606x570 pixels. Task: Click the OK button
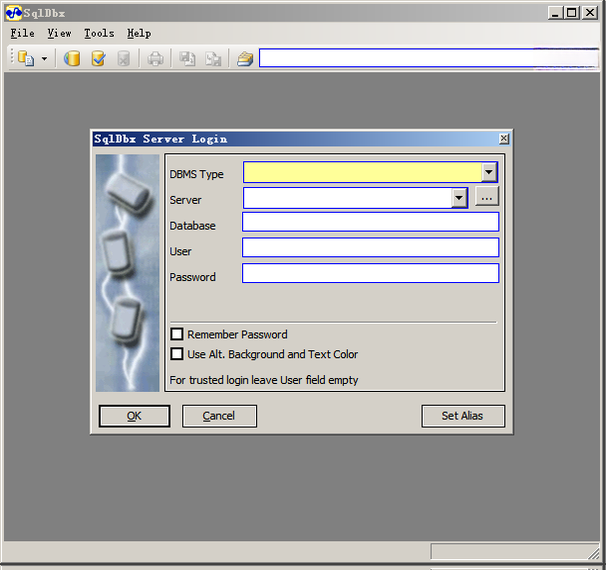[134, 416]
